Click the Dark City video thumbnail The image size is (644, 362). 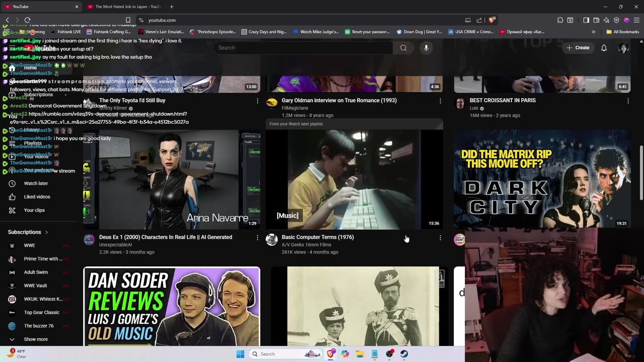(x=542, y=179)
